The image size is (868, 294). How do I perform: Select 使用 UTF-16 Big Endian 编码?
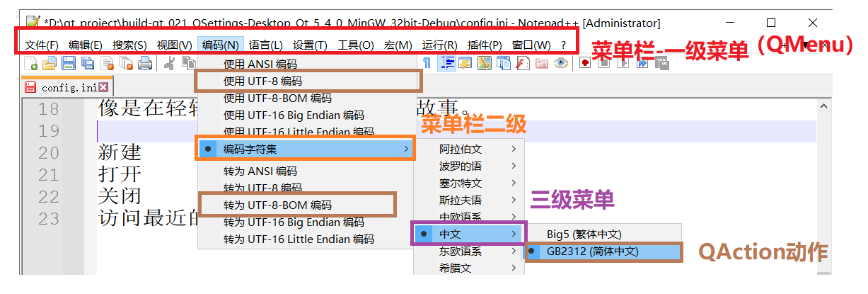pyautogui.click(x=306, y=115)
